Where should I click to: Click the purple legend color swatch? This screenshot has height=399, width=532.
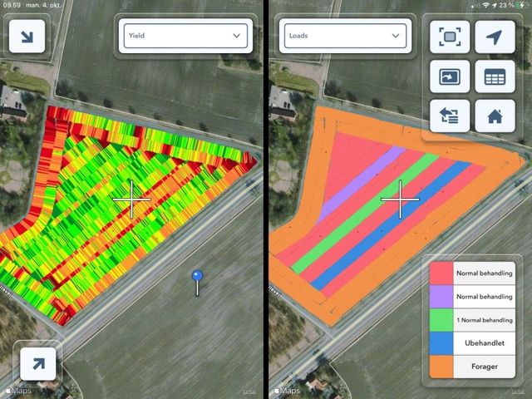441,295
